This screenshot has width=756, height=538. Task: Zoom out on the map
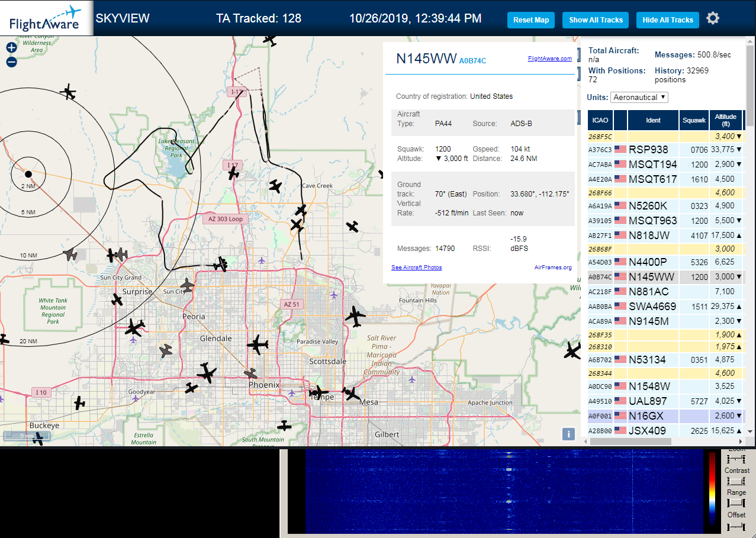11,62
